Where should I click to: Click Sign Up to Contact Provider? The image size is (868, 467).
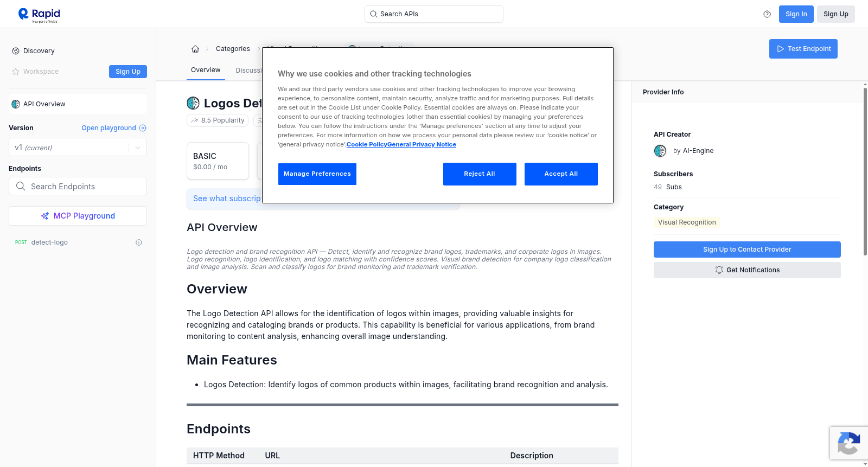(747, 250)
